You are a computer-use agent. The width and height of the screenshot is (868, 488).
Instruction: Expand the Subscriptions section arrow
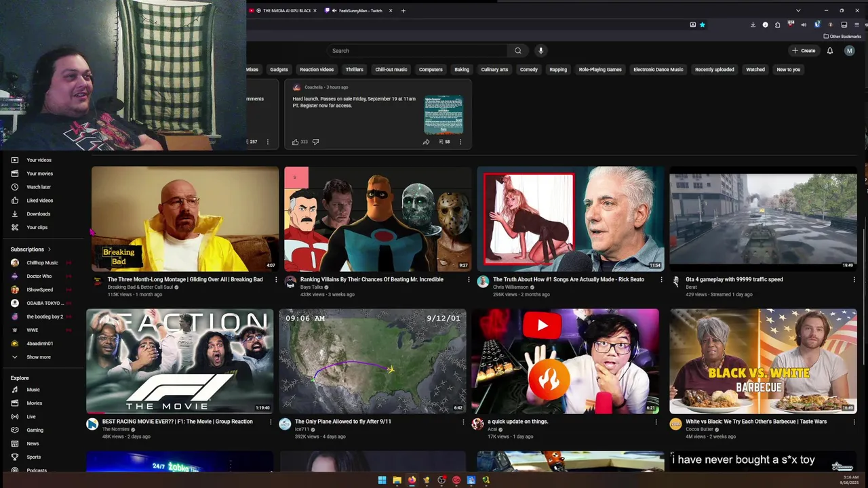click(x=49, y=249)
